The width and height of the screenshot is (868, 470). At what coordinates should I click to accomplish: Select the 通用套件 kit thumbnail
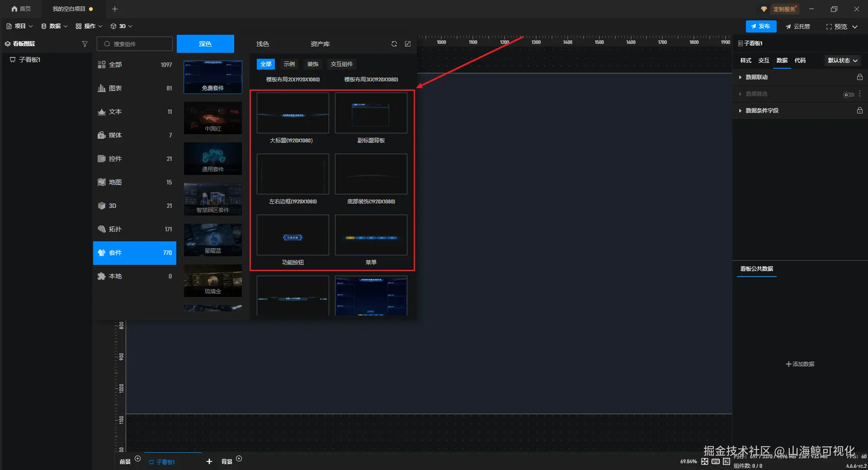213,159
